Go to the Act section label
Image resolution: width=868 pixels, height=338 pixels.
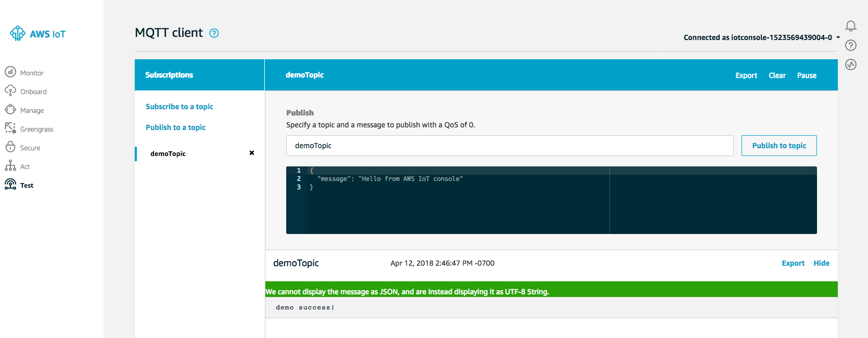tap(25, 166)
